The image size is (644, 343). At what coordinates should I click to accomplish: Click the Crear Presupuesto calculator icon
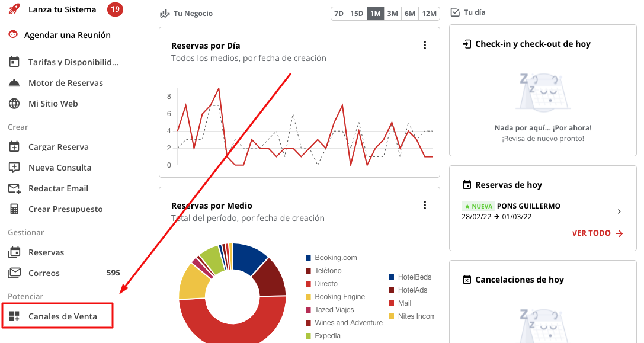tap(14, 209)
